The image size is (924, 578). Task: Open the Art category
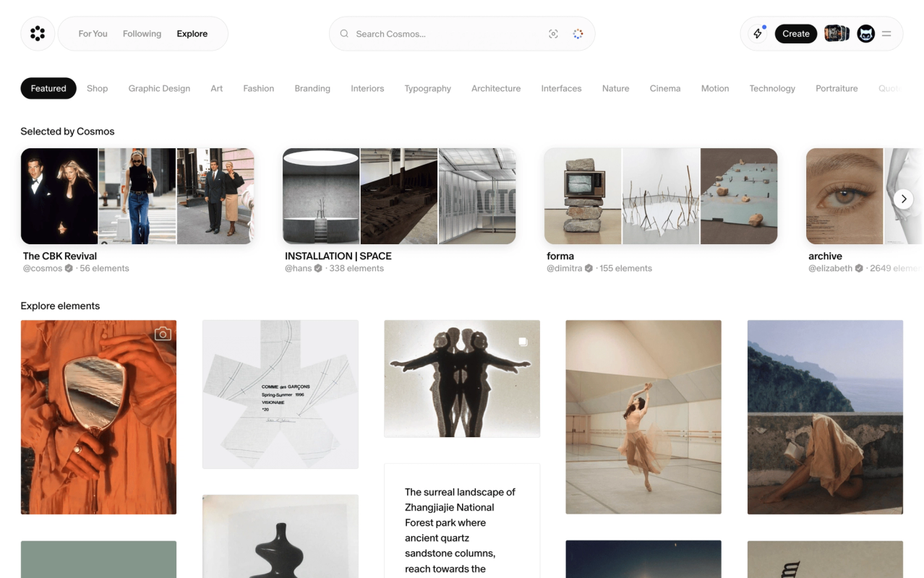point(217,88)
